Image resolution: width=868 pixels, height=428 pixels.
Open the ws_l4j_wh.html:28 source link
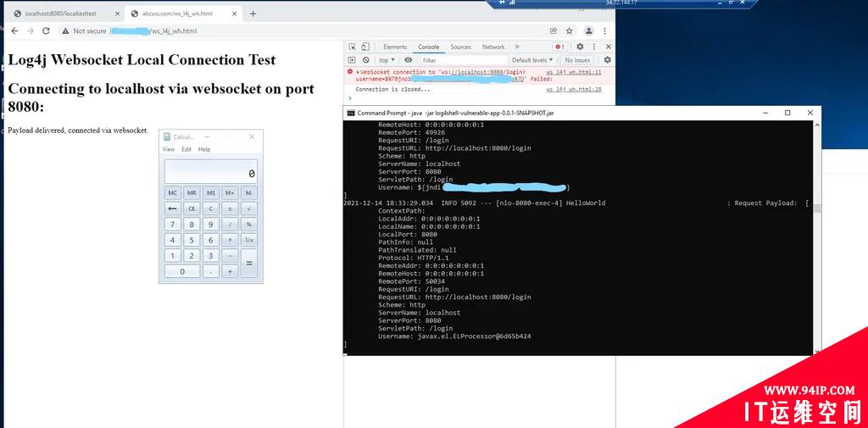574,89
